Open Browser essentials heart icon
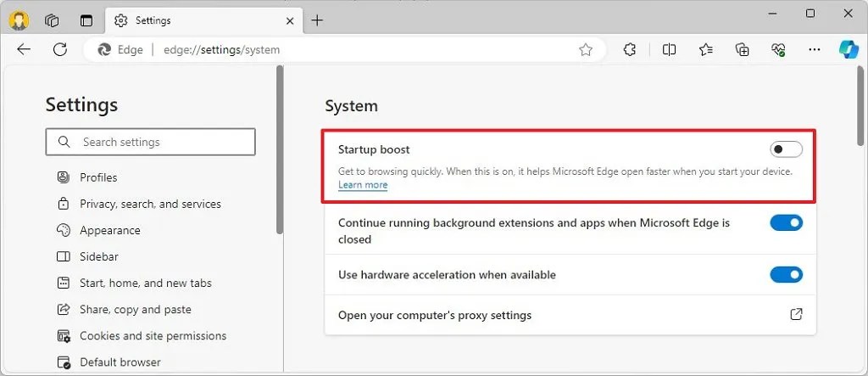 [778, 50]
